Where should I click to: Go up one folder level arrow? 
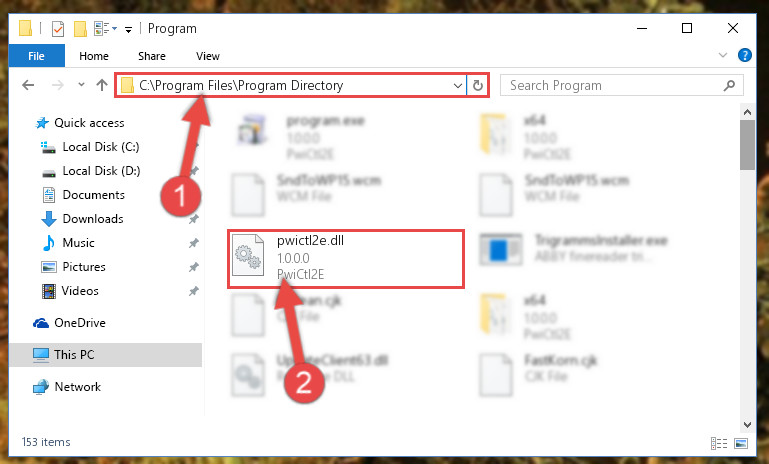(102, 85)
